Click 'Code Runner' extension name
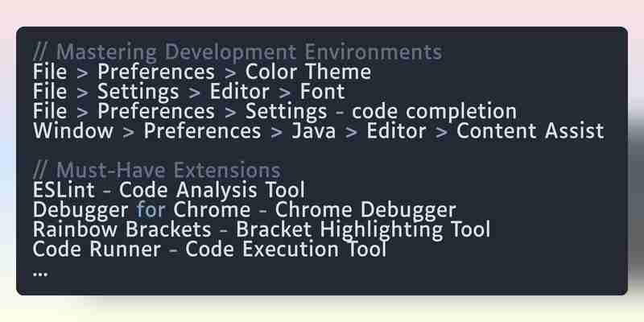 point(97,250)
